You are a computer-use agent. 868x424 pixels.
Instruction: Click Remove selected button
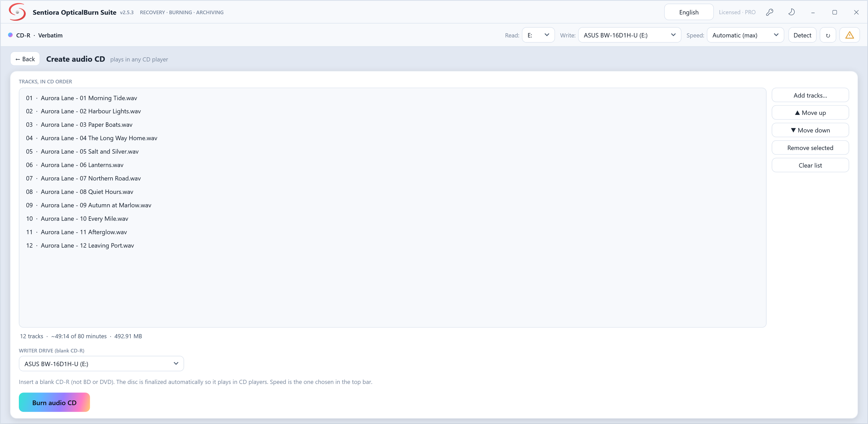[x=810, y=148]
